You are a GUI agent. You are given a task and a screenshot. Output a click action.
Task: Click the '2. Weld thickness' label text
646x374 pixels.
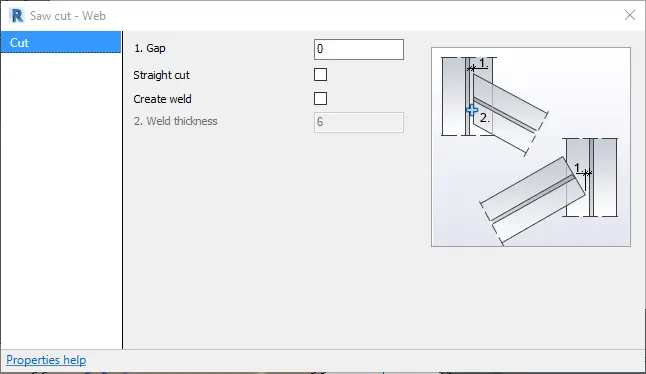176,121
